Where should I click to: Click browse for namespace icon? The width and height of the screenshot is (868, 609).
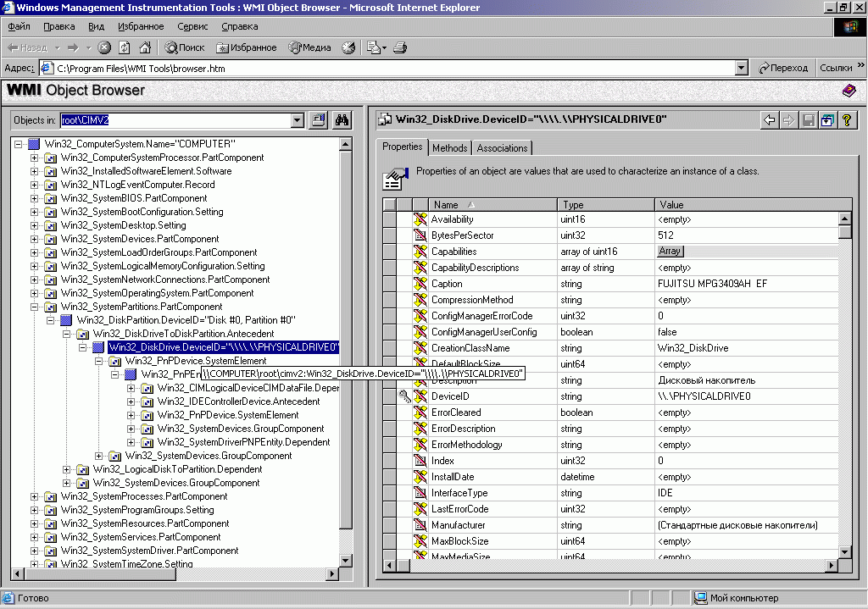319,120
